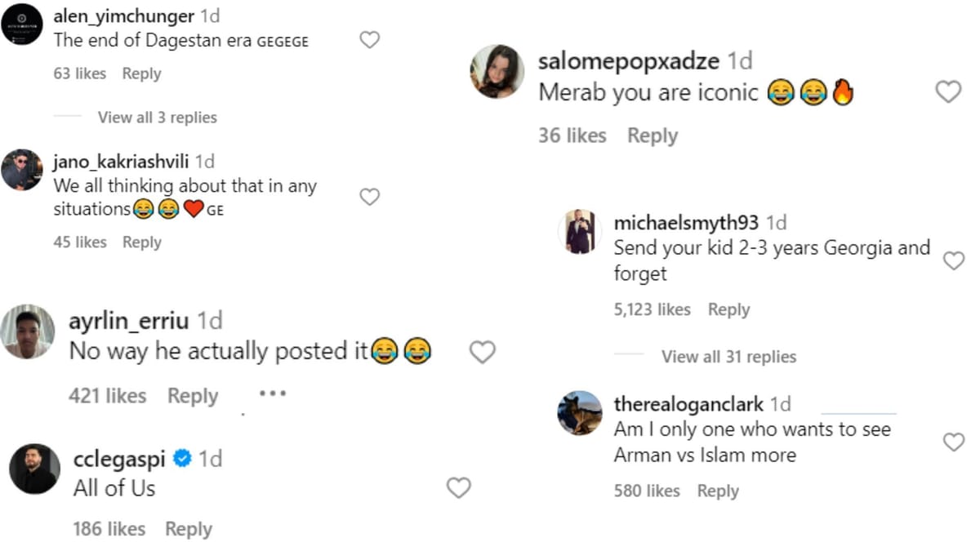Open more options dots on ayrlin_erriu's comment
The height and width of the screenshot is (551, 980).
pos(272,393)
